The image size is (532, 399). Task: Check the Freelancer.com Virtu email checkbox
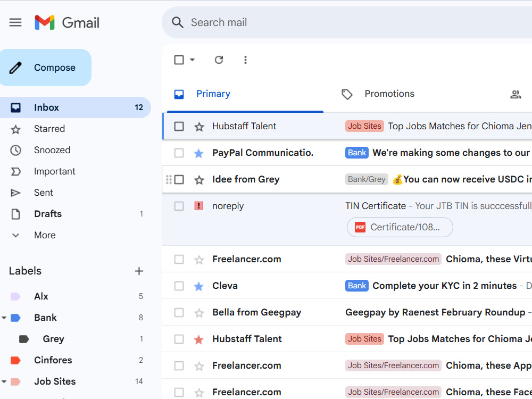point(179,260)
